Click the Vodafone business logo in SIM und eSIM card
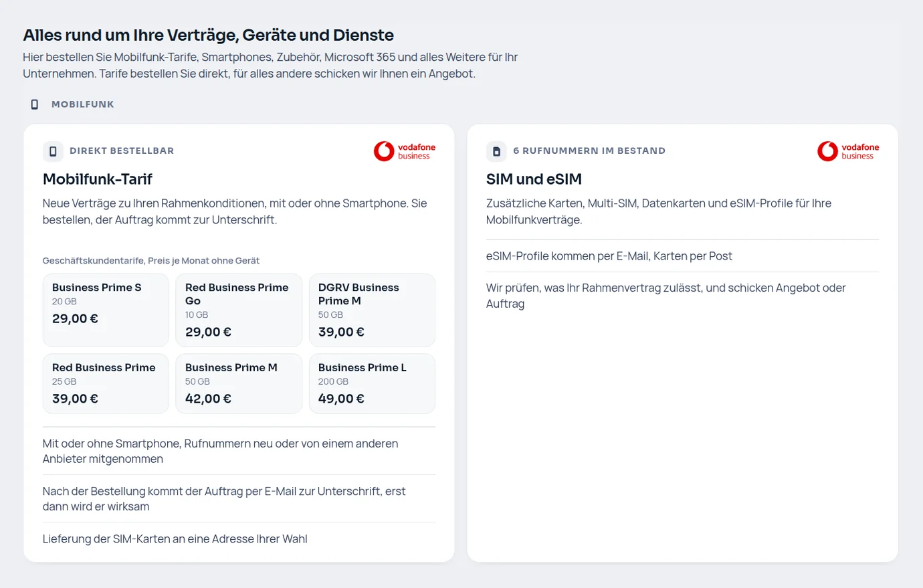 pyautogui.click(x=848, y=151)
